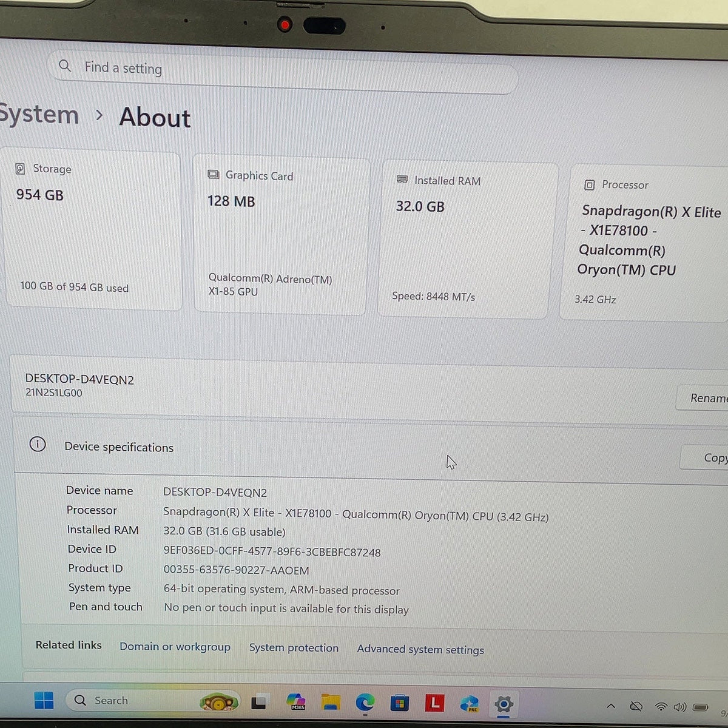The height and width of the screenshot is (728, 728).
Task: Click the Settings gear in the taskbar
Action: point(504,705)
